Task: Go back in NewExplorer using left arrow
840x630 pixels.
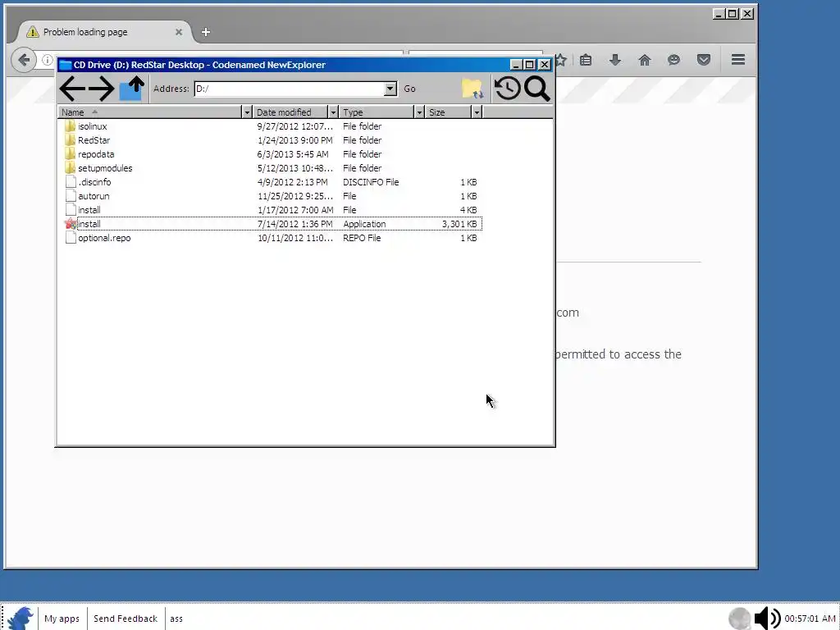Action: coord(72,89)
